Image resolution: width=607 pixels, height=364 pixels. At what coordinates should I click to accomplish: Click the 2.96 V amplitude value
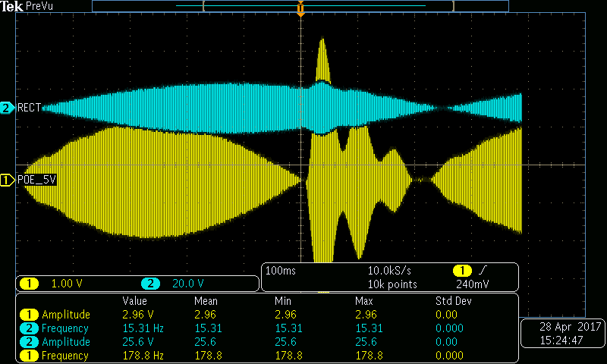pos(138,315)
